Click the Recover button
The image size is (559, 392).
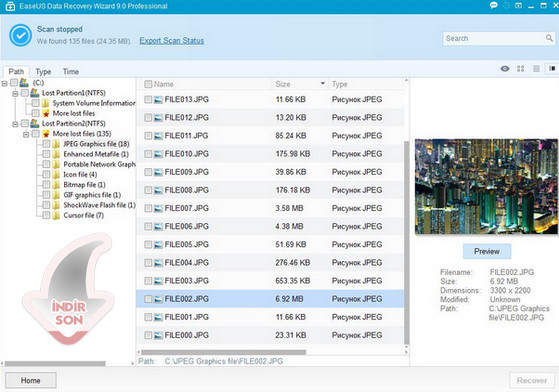(x=532, y=381)
